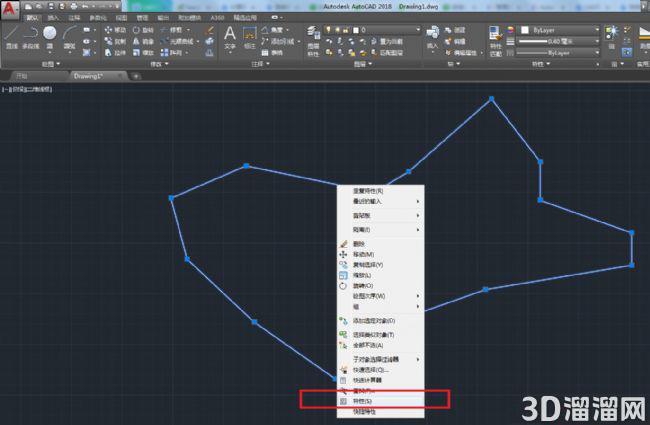Choose the Mirror tool in Modify panel
This screenshot has height=425, width=650.
point(143,41)
